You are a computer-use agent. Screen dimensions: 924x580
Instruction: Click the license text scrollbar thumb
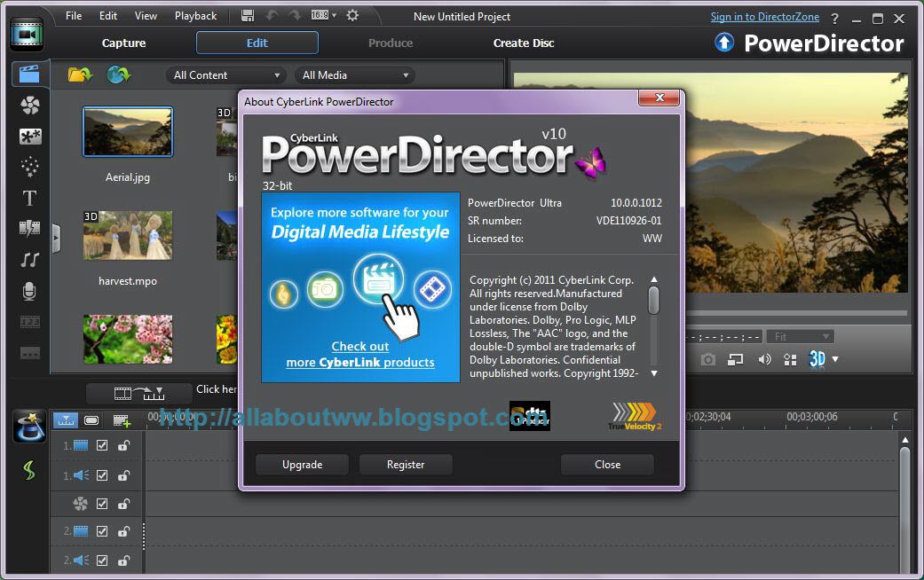click(653, 301)
